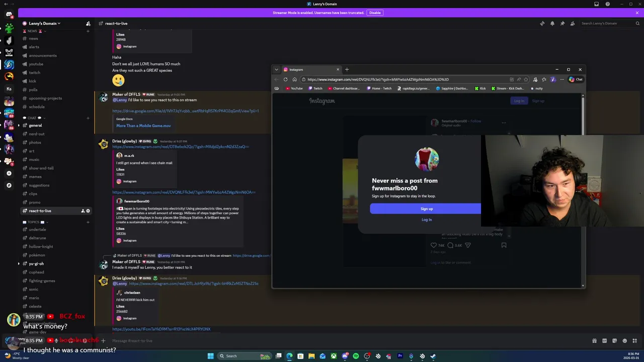Click the taskbar Search box
This screenshot has height=362, width=644.
tap(244, 356)
